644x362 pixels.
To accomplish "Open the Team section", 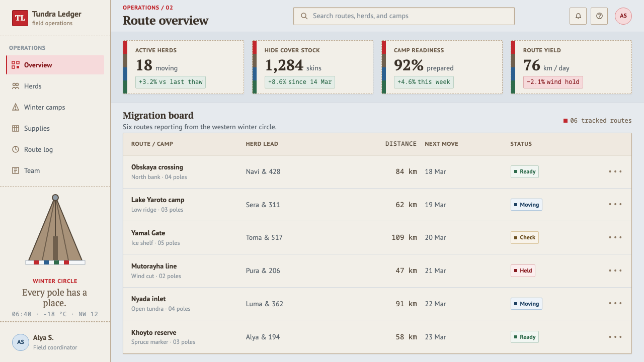I will coord(55,170).
